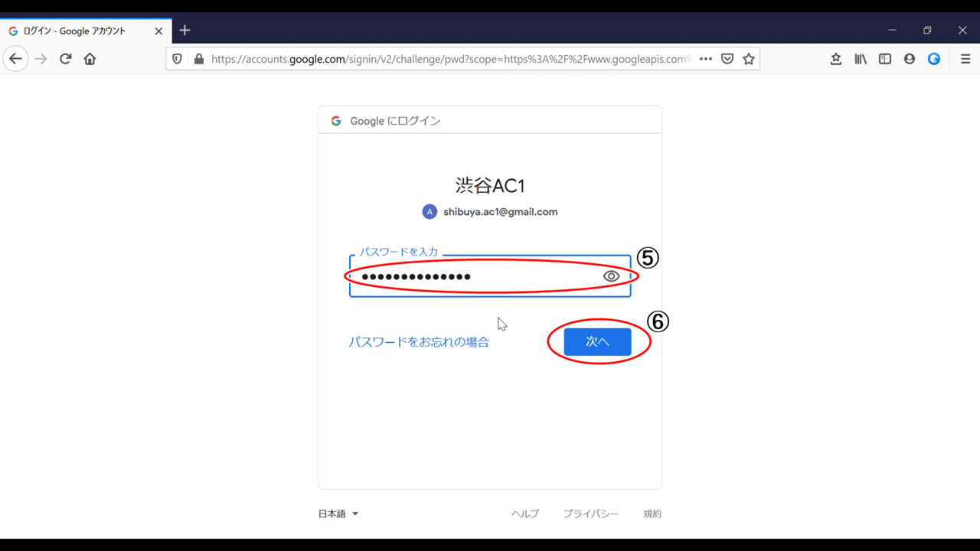Show site security padlock info

199,59
